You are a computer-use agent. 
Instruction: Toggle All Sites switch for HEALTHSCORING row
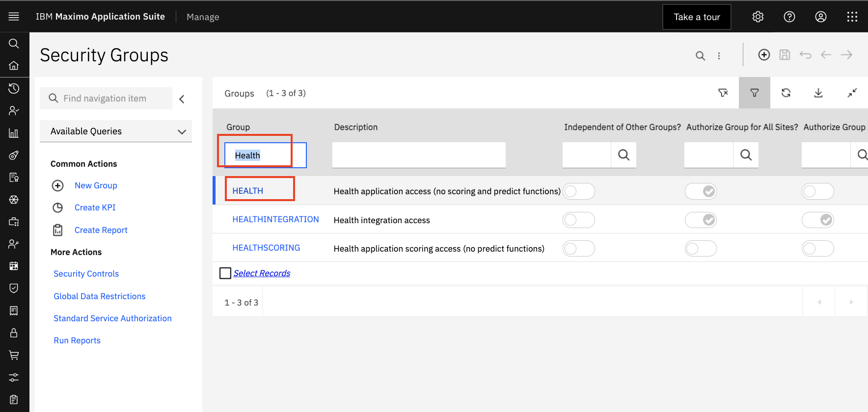701,249
